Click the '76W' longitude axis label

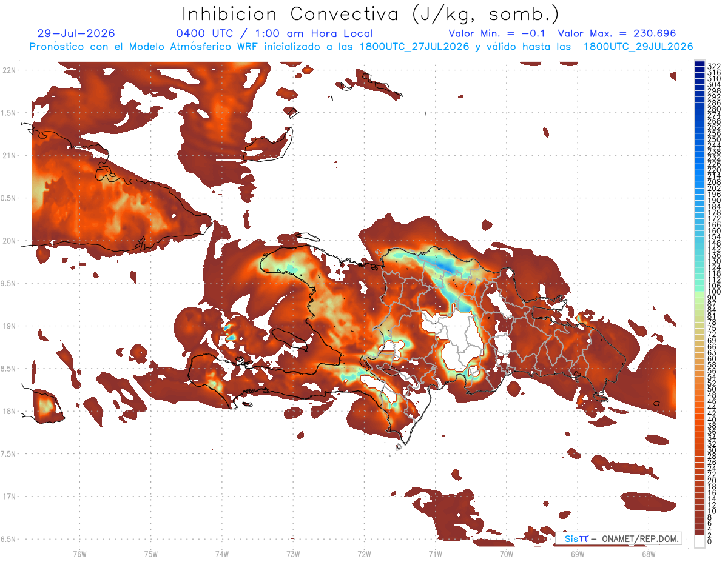[x=79, y=554]
